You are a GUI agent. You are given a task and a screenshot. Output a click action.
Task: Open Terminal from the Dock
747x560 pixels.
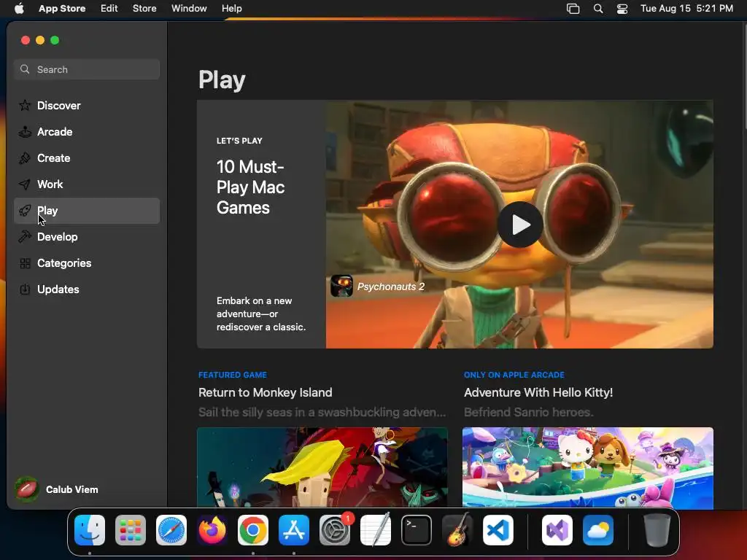417,530
